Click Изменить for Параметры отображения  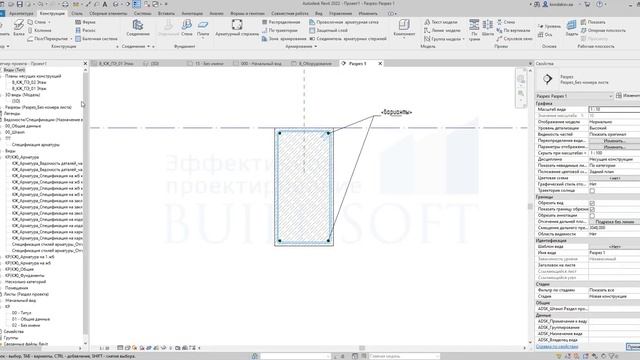point(614,147)
